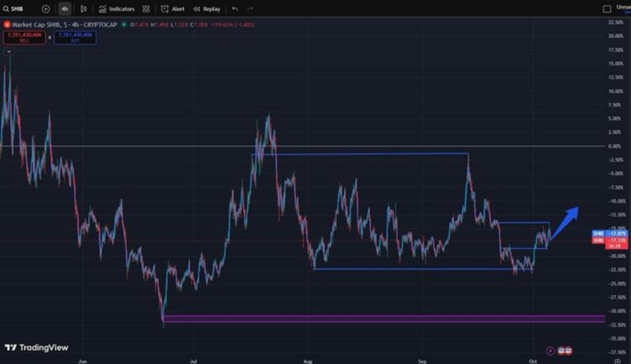Create a new price Alert
Screen dimensions: 631x364
(173, 9)
